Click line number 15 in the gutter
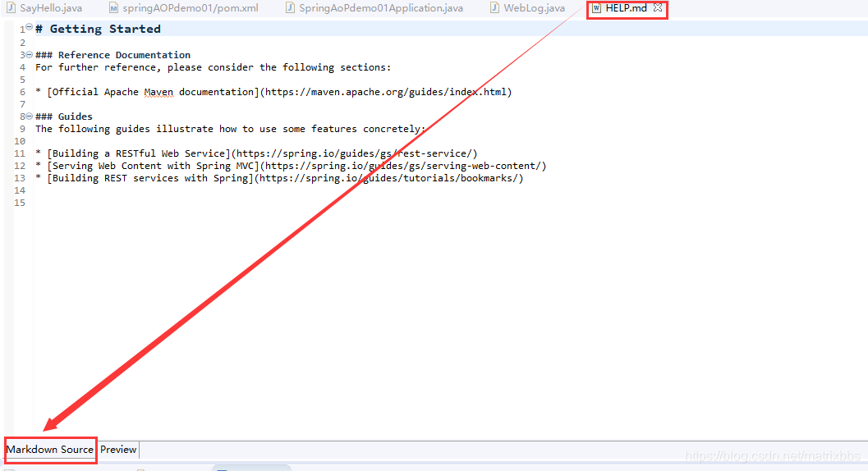Viewport: 868px width, 471px height. (20, 203)
